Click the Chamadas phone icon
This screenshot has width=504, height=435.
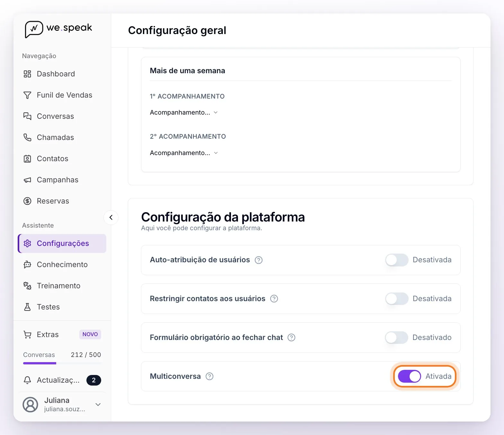[x=27, y=137]
